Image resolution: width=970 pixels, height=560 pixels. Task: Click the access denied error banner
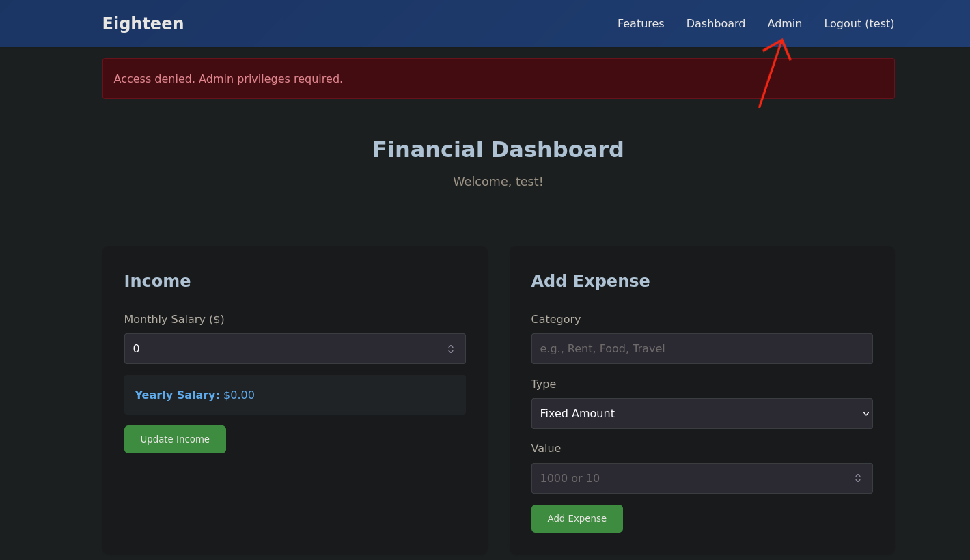pos(498,79)
